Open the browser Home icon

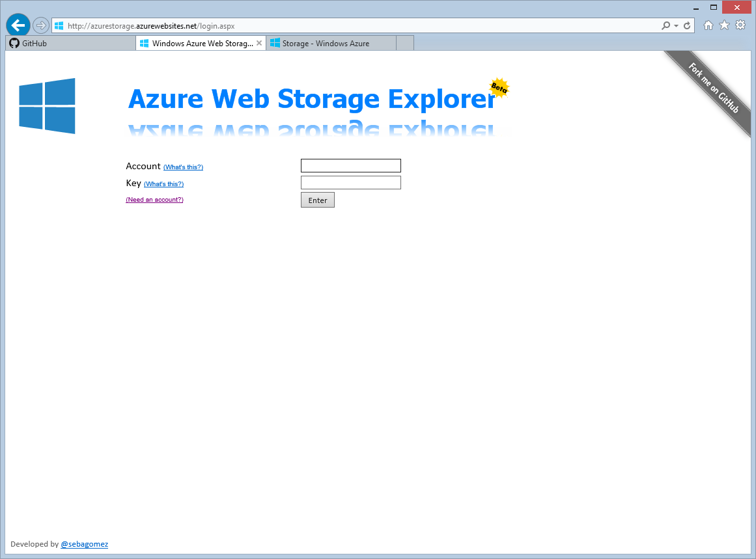(708, 25)
